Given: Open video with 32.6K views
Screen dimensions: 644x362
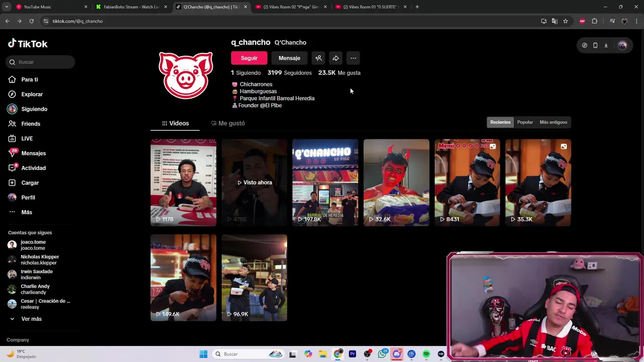Looking at the screenshot, I should coord(396,183).
